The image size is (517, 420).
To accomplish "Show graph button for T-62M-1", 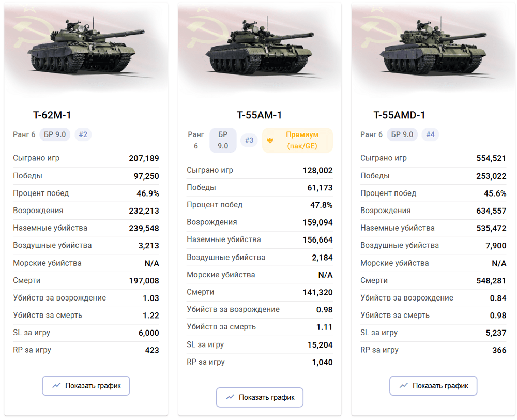I will pos(86,386).
